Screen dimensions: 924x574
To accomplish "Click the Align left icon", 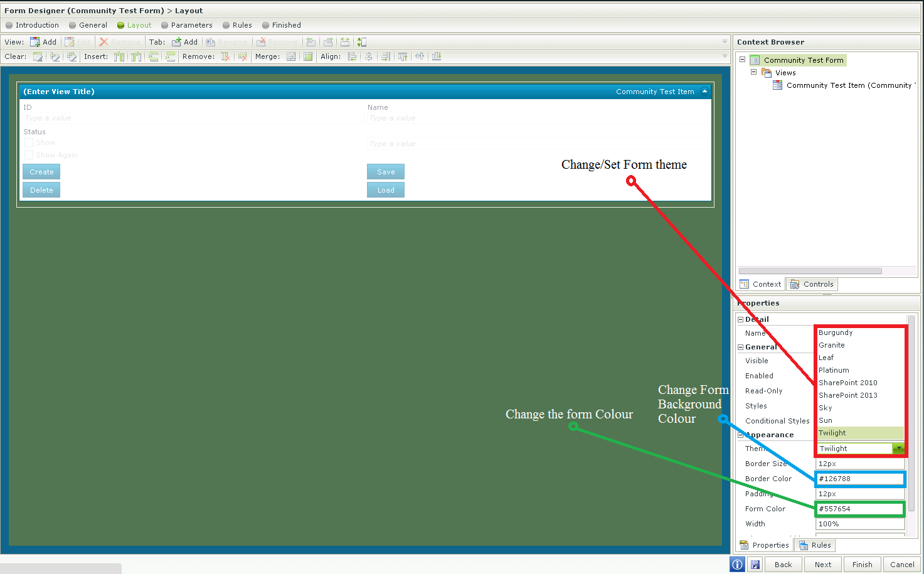I will [x=352, y=56].
